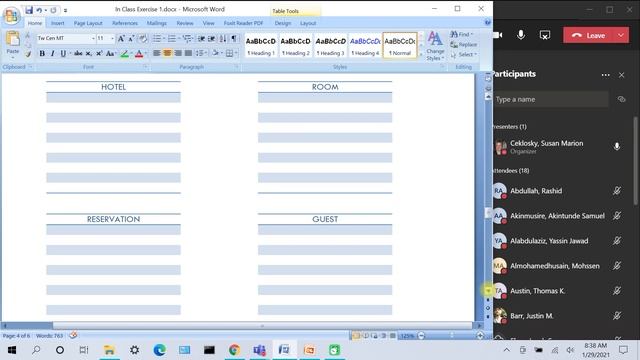Open Microsoft Teams from the taskbar
Image resolution: width=640 pixels, height=360 pixels.
coord(259,350)
